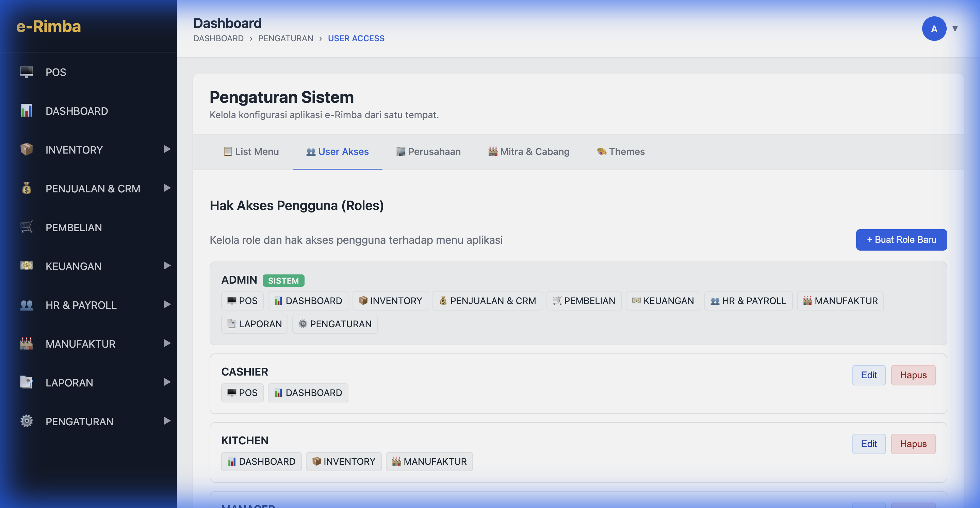Screen dimensions: 980x508
Task: Click the Keuangan banknote icon
Action: (x=26, y=266)
